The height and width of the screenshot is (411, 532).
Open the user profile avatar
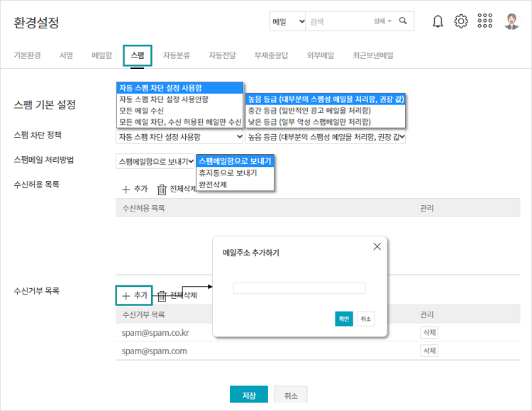click(x=511, y=21)
